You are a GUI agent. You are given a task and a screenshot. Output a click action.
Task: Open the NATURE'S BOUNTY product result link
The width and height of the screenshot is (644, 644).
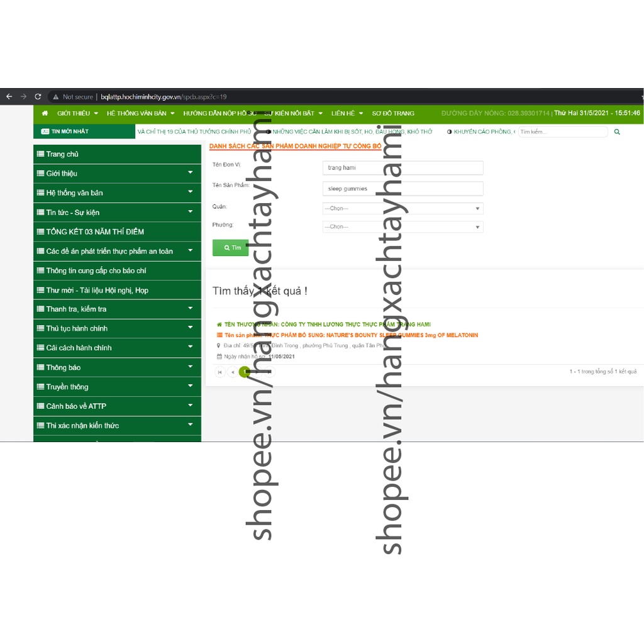tap(351, 335)
